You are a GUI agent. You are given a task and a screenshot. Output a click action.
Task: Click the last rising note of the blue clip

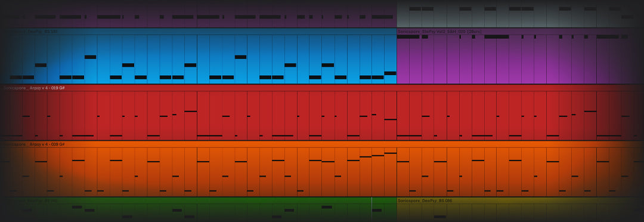click(x=390, y=73)
